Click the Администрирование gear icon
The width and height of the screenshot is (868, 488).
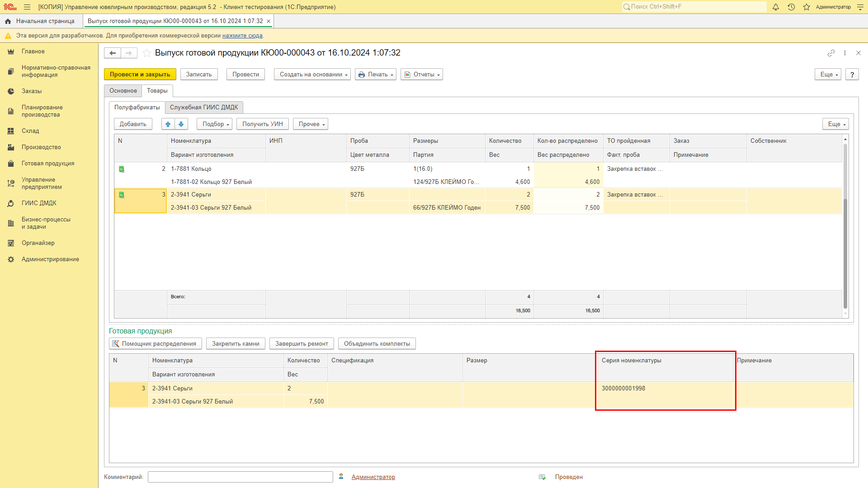pyautogui.click(x=11, y=259)
